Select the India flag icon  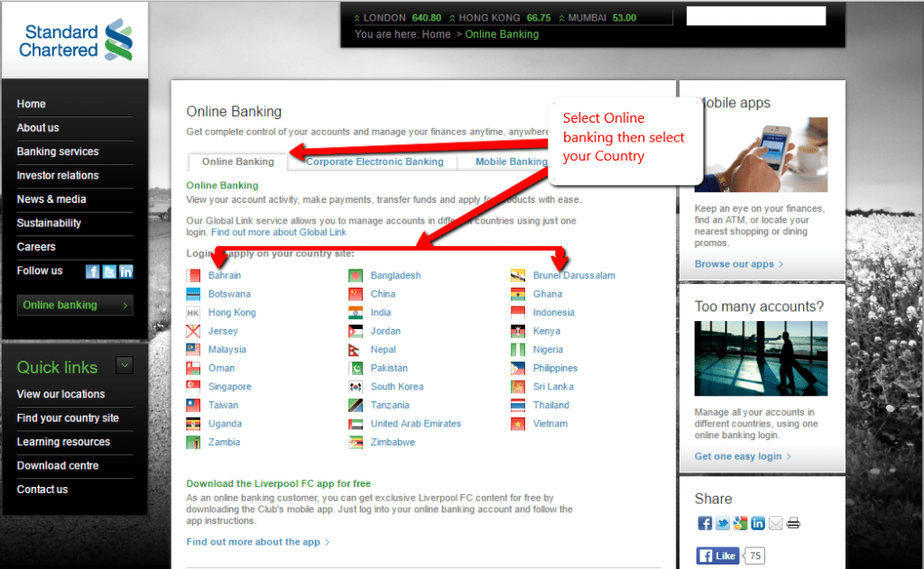click(355, 312)
